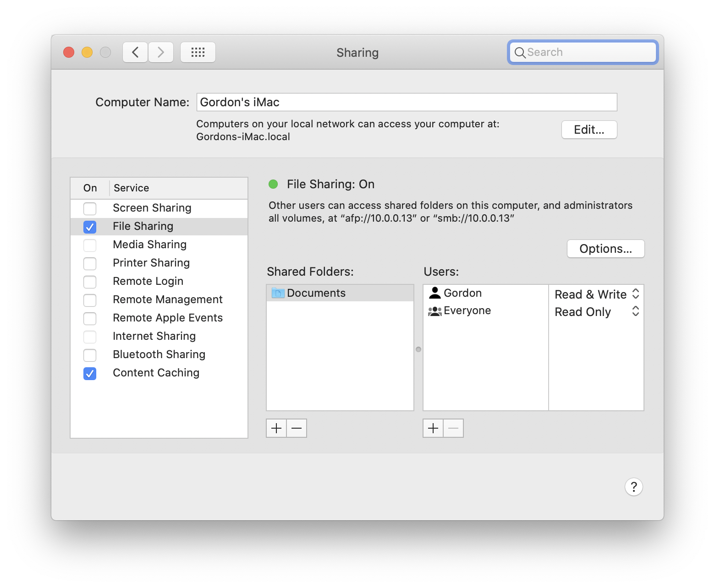Enable Remote Login checkbox
The image size is (715, 588).
(90, 282)
